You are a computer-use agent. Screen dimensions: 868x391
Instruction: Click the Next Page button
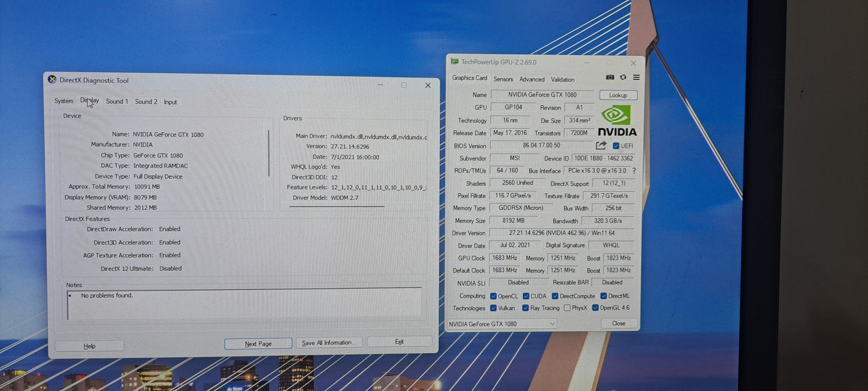[x=258, y=344]
